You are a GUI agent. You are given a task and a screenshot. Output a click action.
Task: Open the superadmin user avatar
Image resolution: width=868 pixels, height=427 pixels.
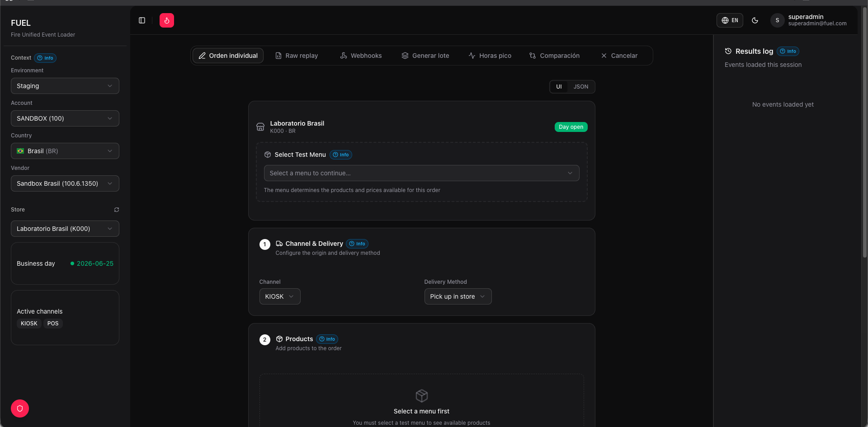[x=777, y=20]
